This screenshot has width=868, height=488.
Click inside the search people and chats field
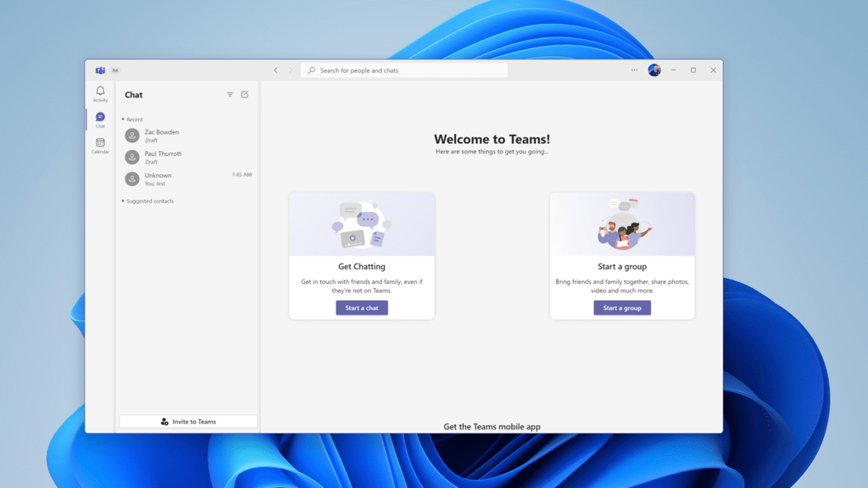[x=404, y=70]
